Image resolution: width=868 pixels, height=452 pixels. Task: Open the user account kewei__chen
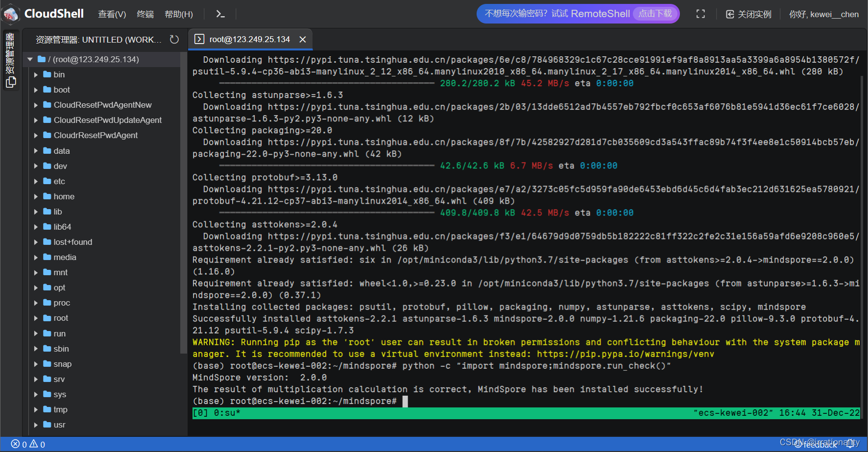pos(823,14)
